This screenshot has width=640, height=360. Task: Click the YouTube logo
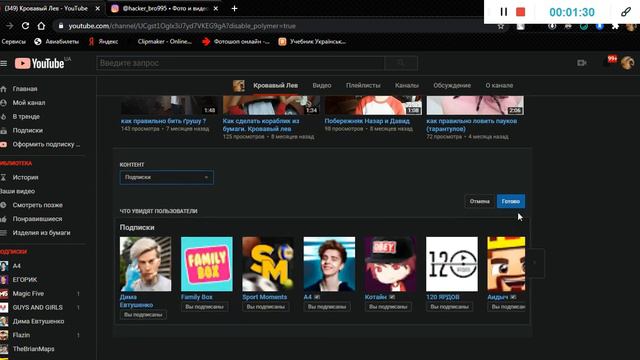click(40, 63)
